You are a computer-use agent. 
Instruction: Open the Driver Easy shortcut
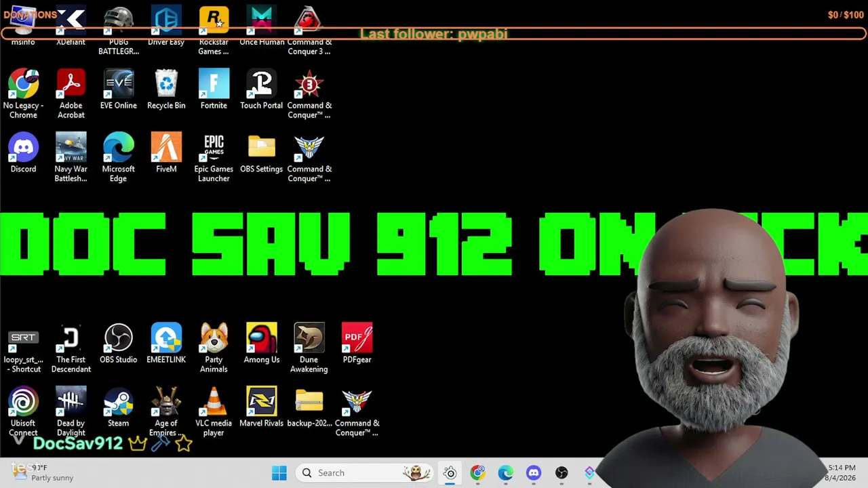click(x=166, y=26)
